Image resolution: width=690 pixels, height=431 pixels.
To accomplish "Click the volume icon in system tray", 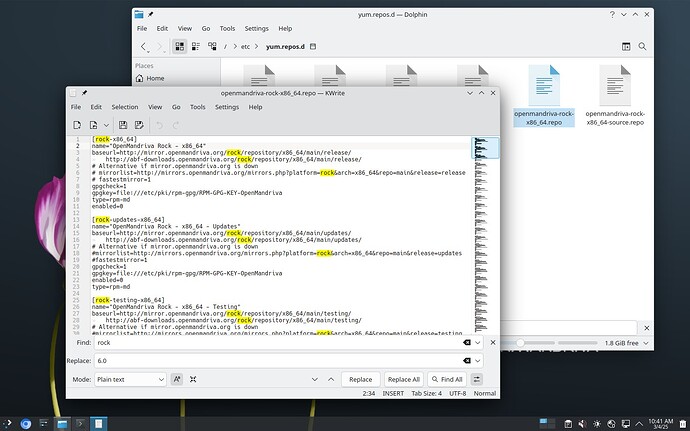I will [582, 424].
